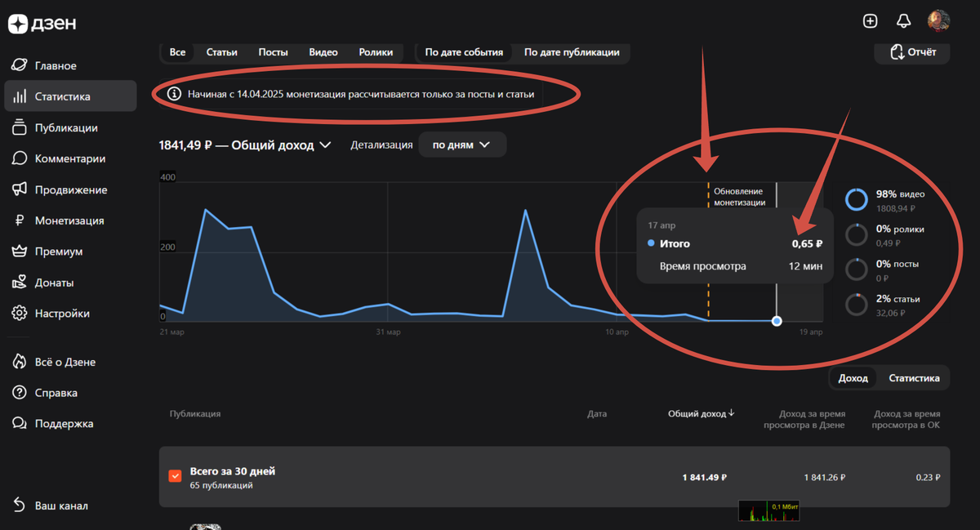The image size is (980, 530).
Task: Click the Публикация column header
Action: tap(195, 414)
